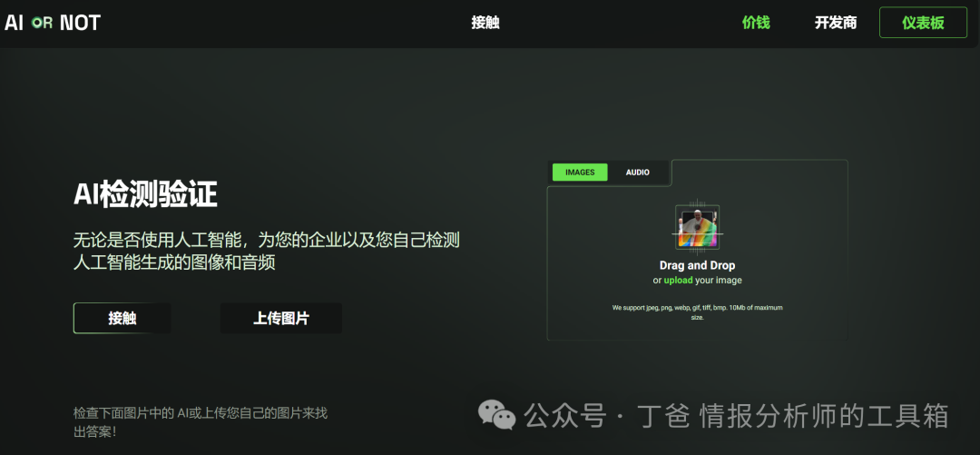This screenshot has height=455, width=980.
Task: Click the AI OR NOT logo
Action: 53,23
